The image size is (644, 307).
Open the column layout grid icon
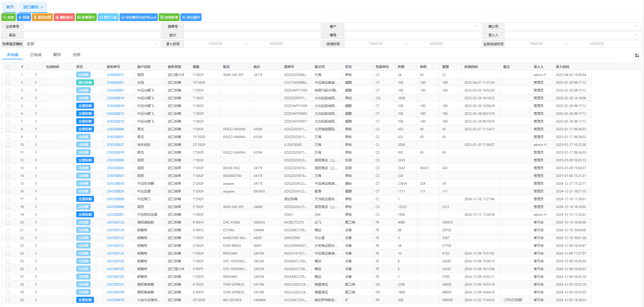coord(637,55)
